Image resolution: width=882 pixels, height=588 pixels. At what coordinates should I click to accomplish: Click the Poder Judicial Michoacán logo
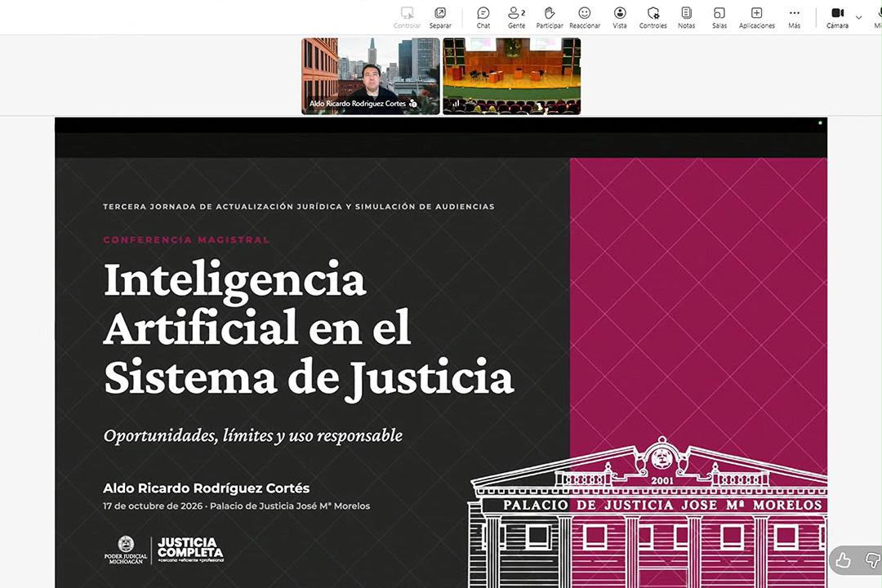(126, 550)
